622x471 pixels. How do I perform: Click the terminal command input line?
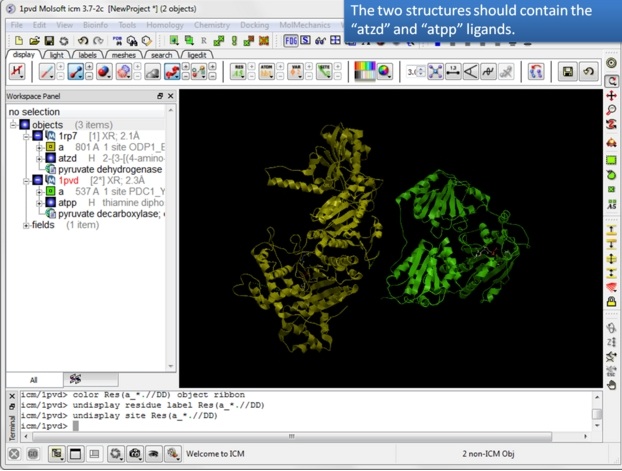tap(300, 426)
